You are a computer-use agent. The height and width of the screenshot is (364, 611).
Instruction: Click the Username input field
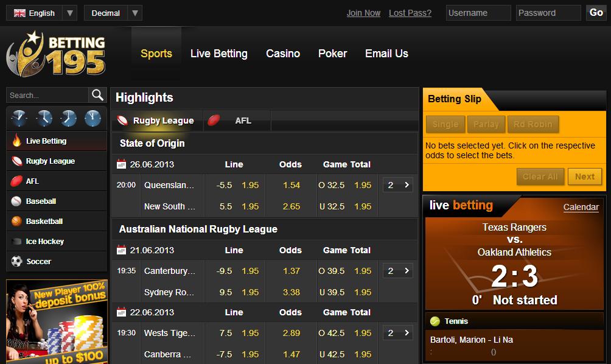click(478, 12)
